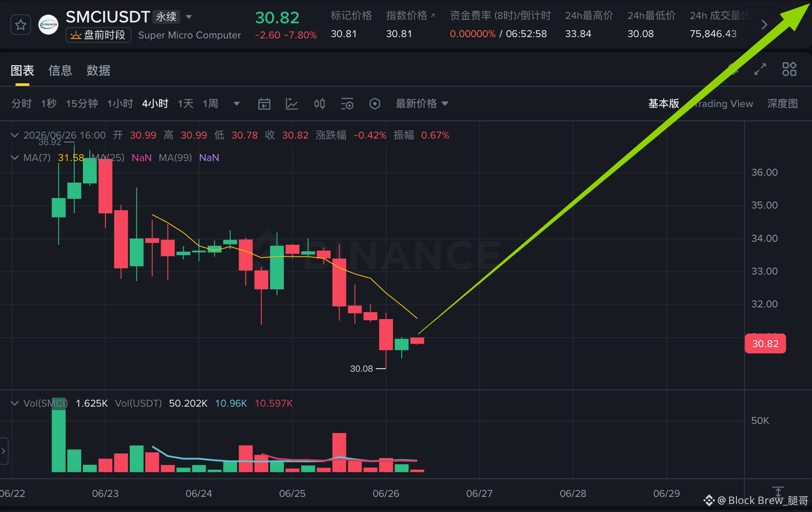This screenshot has width=812, height=512.
Task: Collapse the MA indicator row chevron
Action: tap(15, 158)
